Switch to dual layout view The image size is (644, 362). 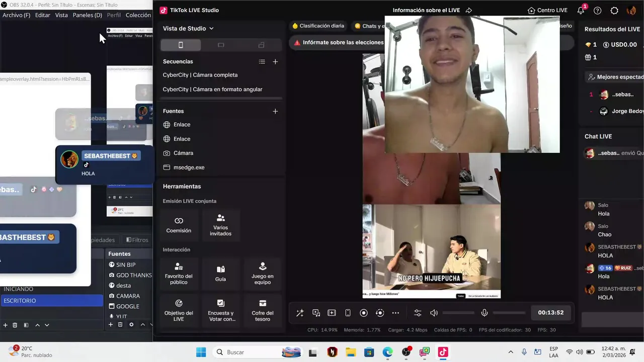[x=261, y=45]
